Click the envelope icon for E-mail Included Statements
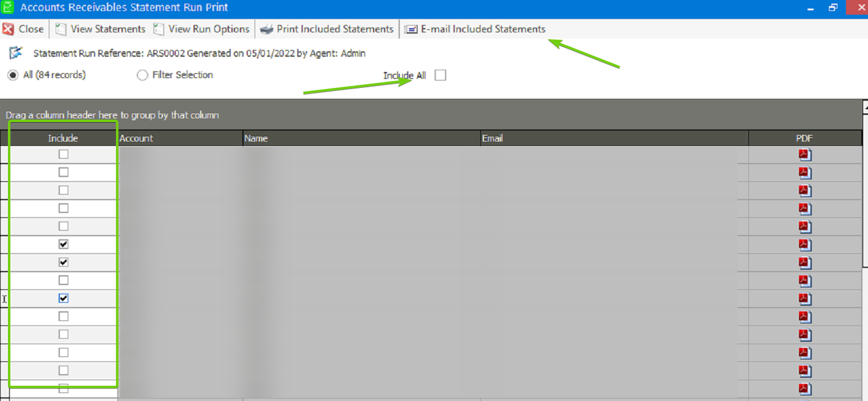Screen dimensions: 868x401 (411, 29)
